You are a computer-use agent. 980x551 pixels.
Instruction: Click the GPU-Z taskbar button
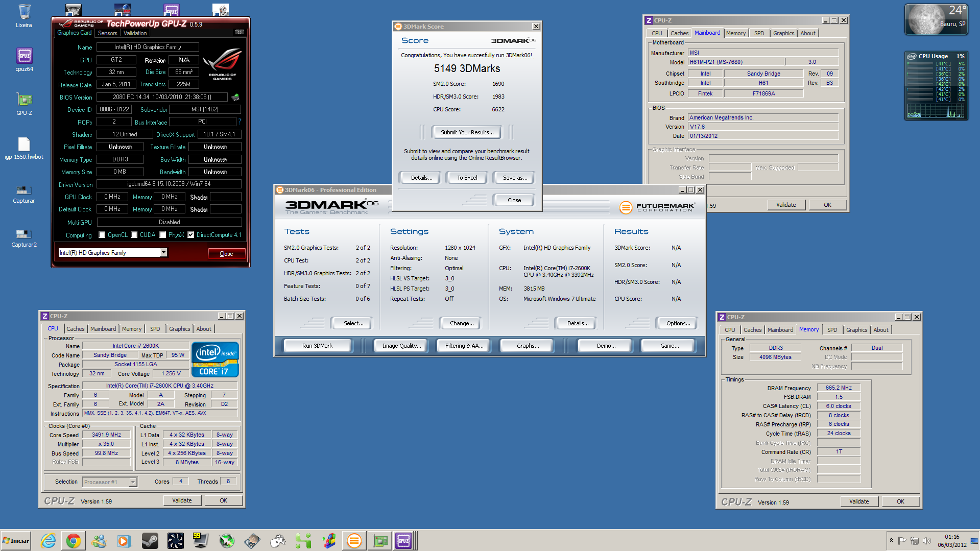pyautogui.click(x=380, y=541)
